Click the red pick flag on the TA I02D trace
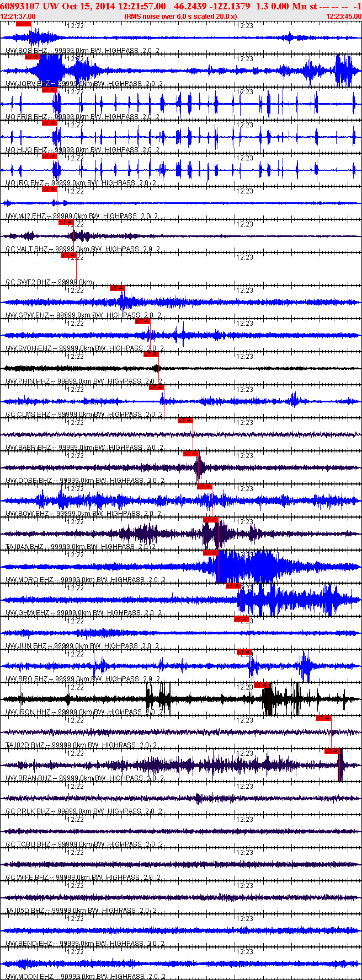The image size is (362, 980). 324,718
